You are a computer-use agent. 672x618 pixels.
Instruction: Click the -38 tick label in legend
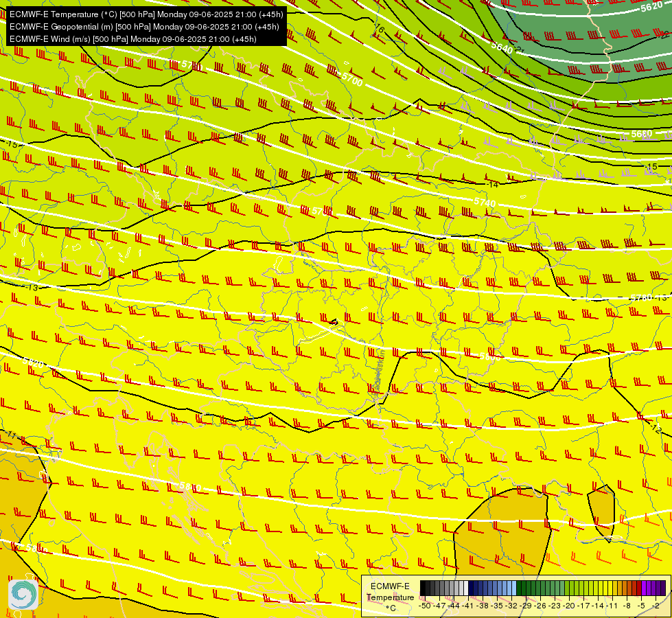(x=483, y=606)
